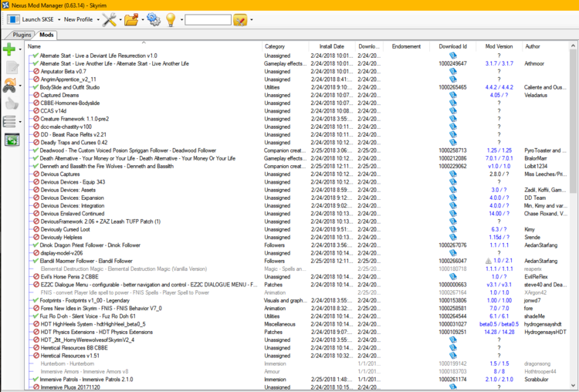Toggle the disabled mark on HDT Physics Extensions

36,332
